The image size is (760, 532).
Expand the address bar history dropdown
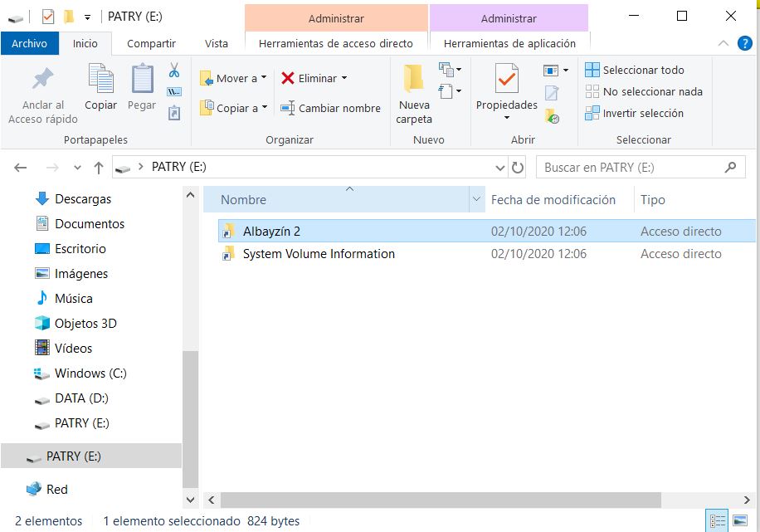pos(500,168)
